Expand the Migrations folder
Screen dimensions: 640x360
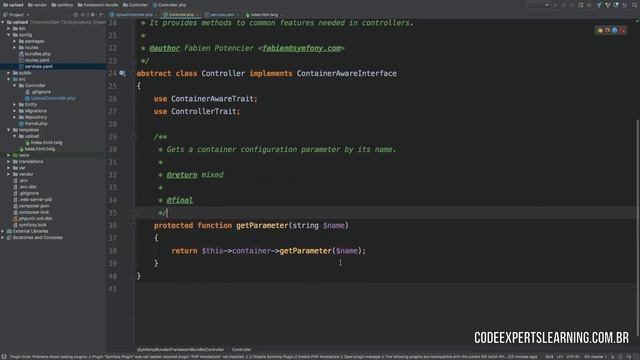click(15, 111)
